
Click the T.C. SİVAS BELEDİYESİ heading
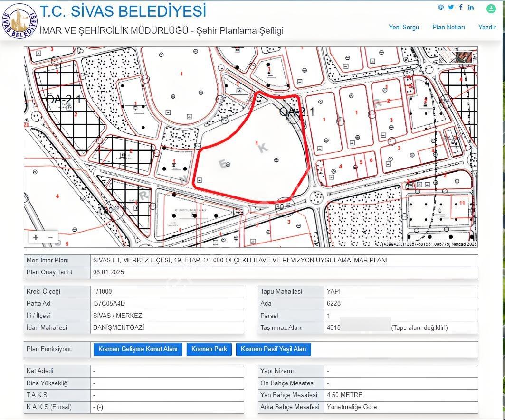coord(123,11)
